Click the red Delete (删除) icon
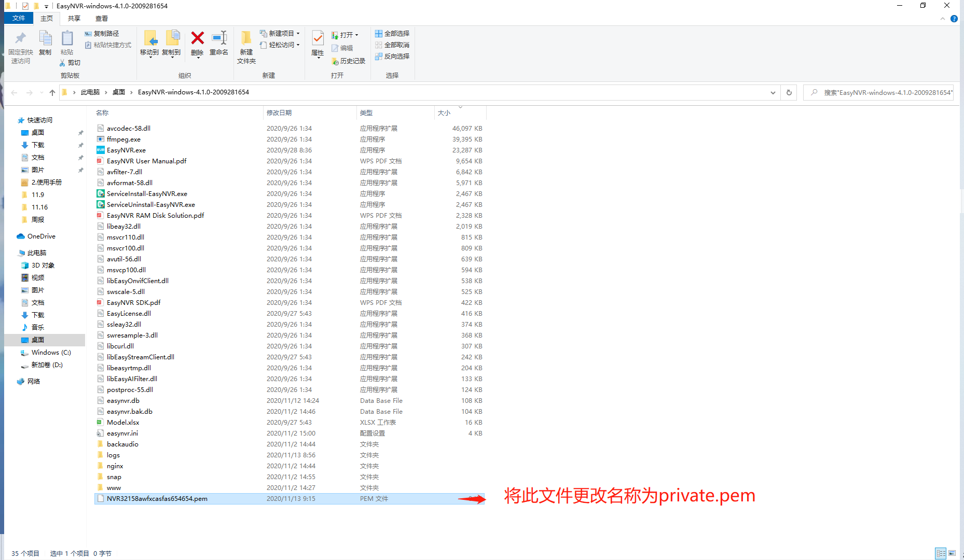This screenshot has height=560, width=964. pyautogui.click(x=197, y=38)
